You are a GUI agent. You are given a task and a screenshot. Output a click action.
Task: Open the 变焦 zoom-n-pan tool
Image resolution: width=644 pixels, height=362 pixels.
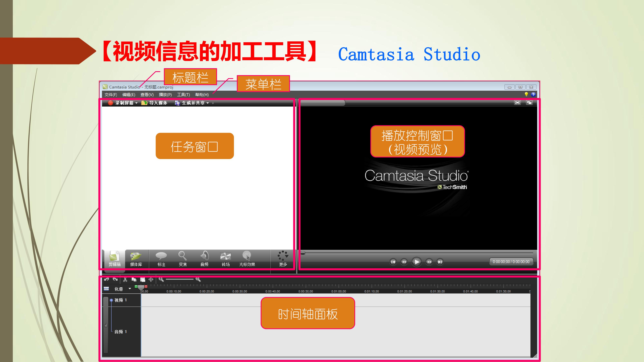tap(183, 259)
